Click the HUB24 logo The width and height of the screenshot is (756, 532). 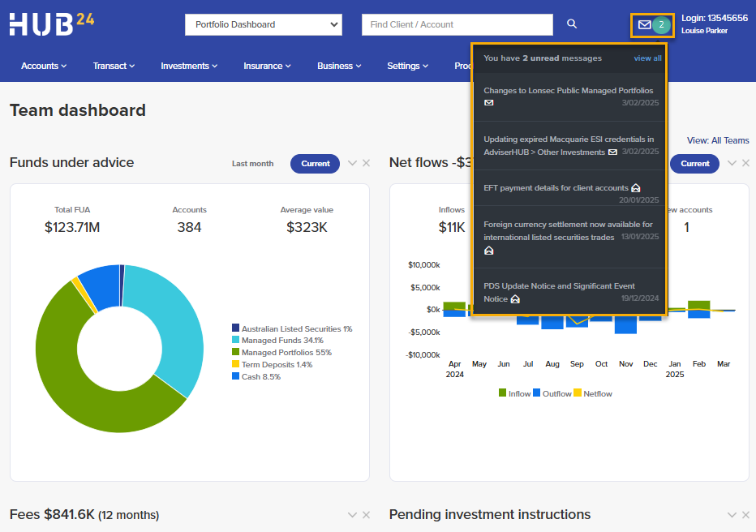[x=52, y=24]
